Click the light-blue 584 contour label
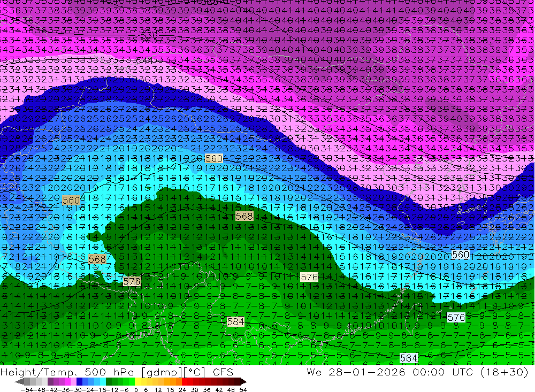Screen dimensions: 535x392 409,358
